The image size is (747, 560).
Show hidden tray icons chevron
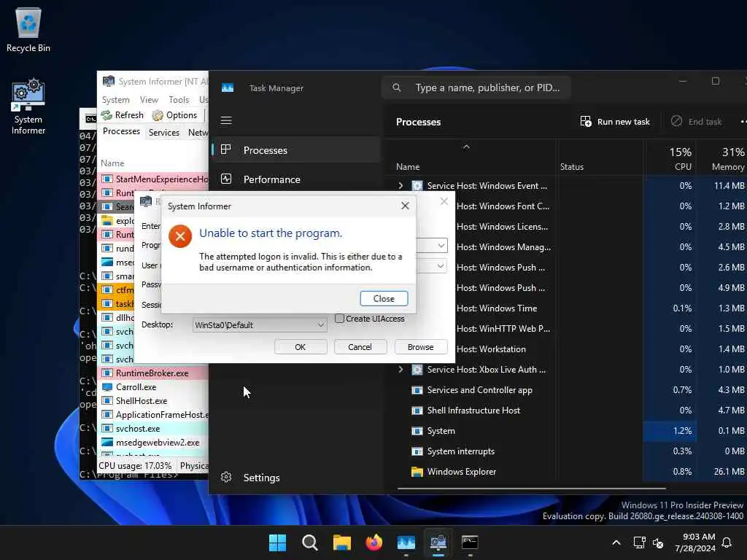tap(616, 542)
